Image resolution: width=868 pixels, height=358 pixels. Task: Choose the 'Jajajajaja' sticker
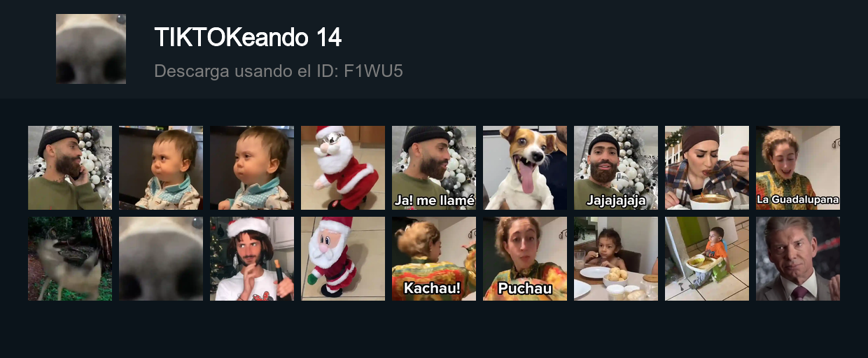coord(616,168)
